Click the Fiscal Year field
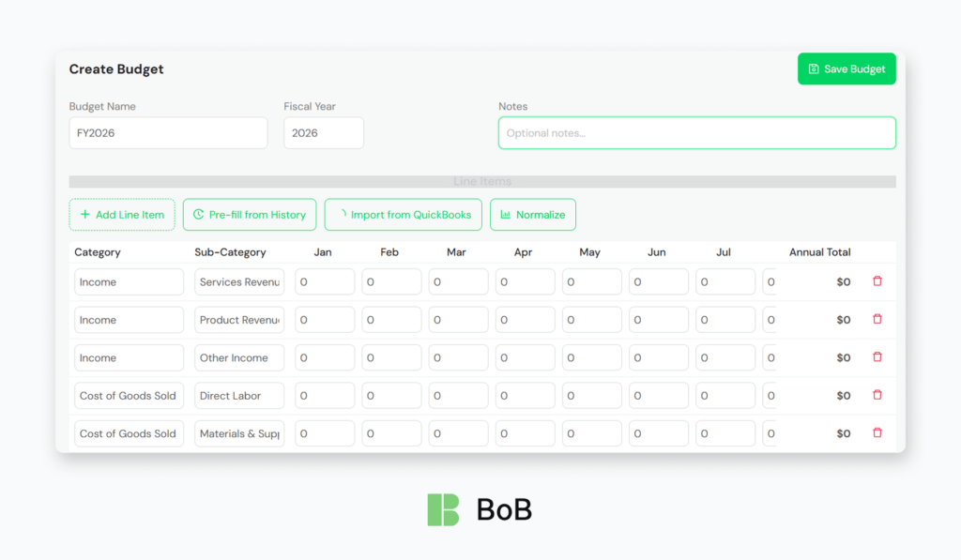 click(x=323, y=133)
